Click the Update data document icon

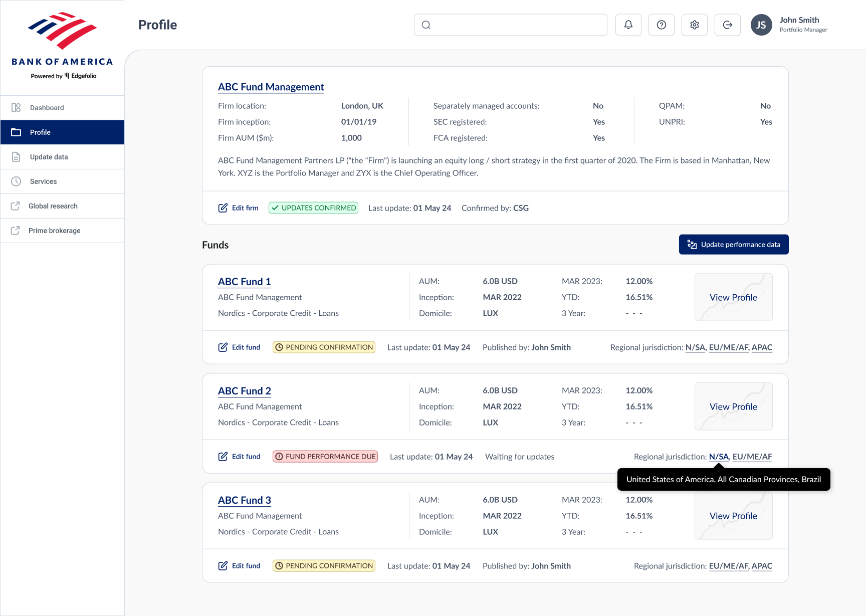pyautogui.click(x=16, y=156)
